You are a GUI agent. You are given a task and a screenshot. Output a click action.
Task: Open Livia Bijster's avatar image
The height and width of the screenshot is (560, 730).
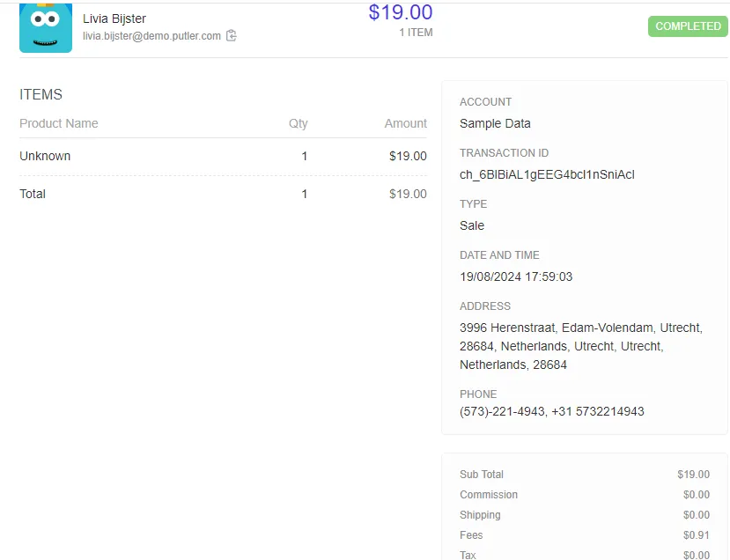coord(46,27)
